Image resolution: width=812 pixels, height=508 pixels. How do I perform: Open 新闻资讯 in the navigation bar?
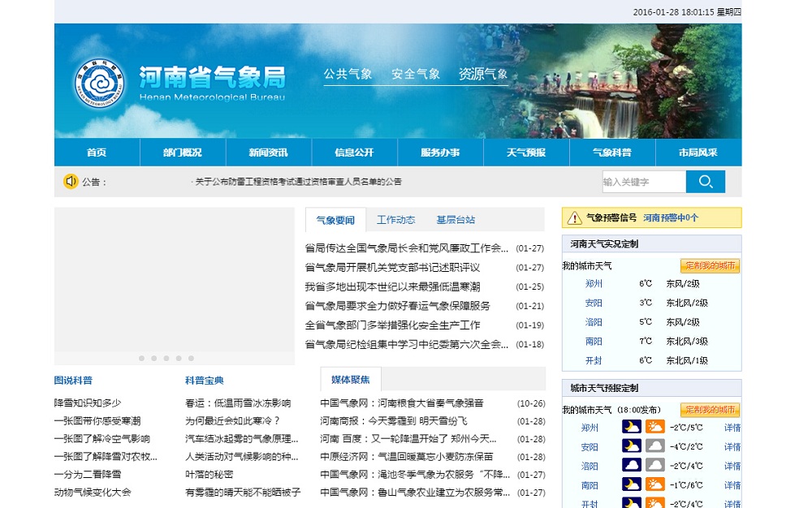[x=268, y=152]
